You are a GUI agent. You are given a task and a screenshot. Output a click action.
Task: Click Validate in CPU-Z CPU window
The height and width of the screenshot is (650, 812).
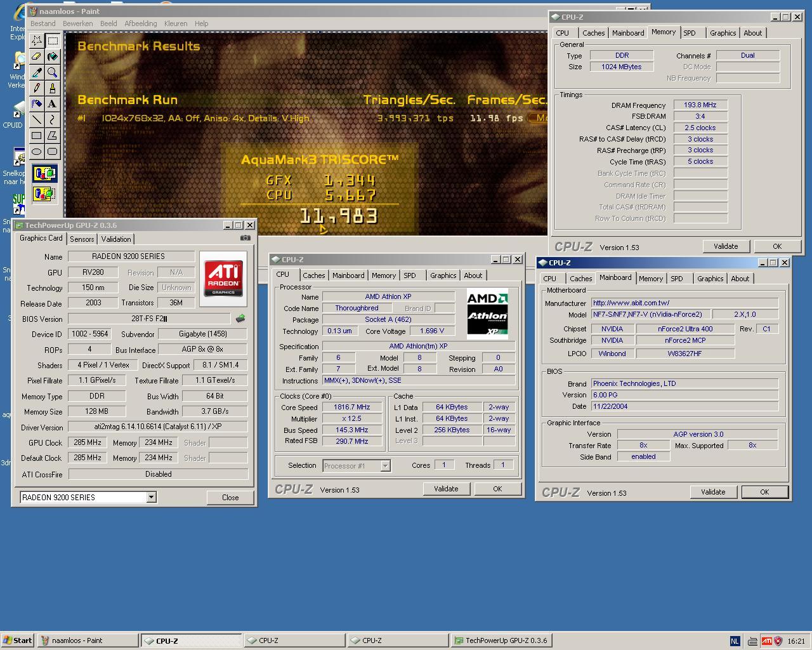446,489
